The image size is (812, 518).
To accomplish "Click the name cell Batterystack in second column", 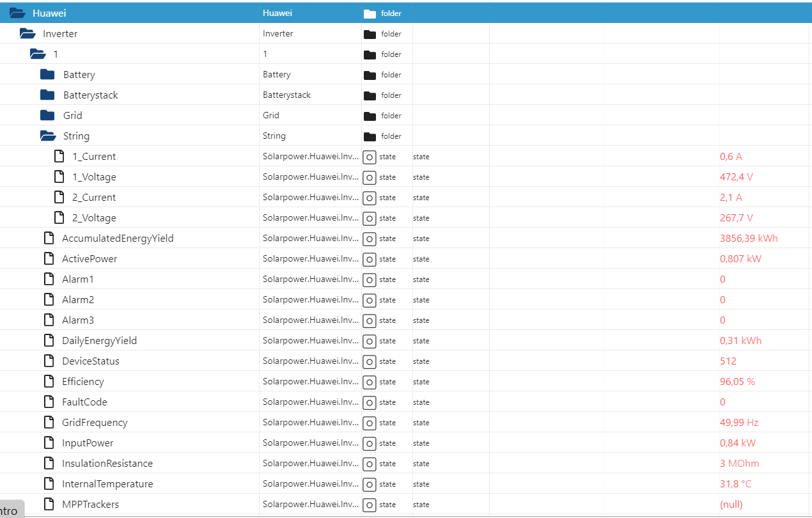I will (286, 95).
